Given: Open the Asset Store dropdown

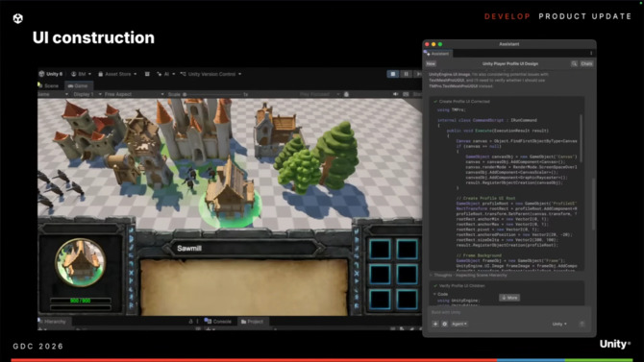Looking at the screenshot, I should (x=117, y=74).
